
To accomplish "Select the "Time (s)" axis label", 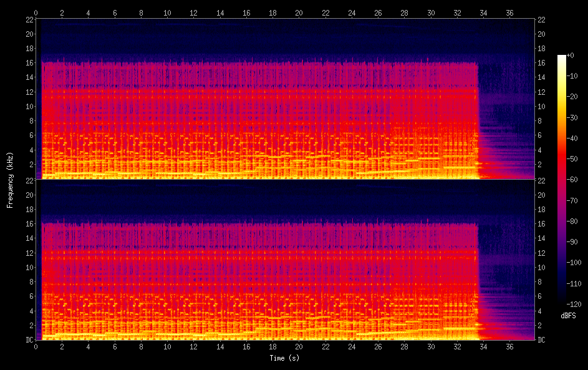I will 284,358.
